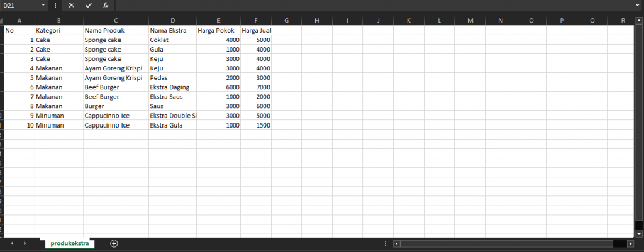
Task: Select the cell containing Ekstra Daging
Action: point(172,87)
